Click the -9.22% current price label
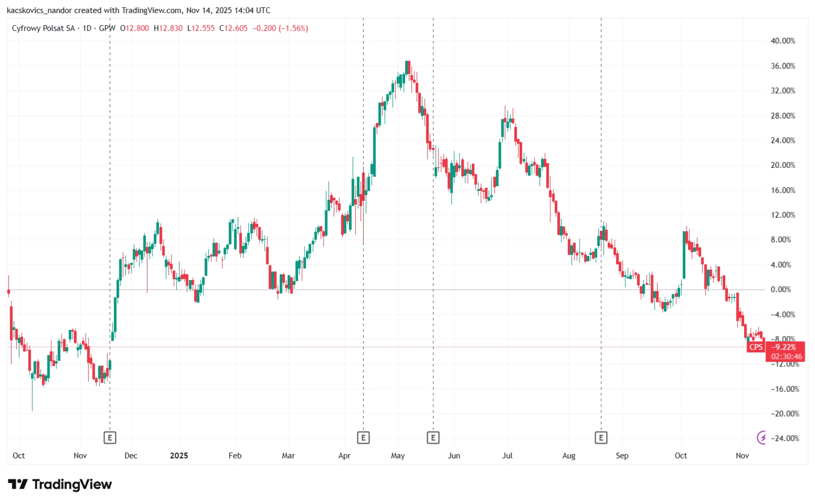Screen dimensions: 815x504 [x=784, y=347]
